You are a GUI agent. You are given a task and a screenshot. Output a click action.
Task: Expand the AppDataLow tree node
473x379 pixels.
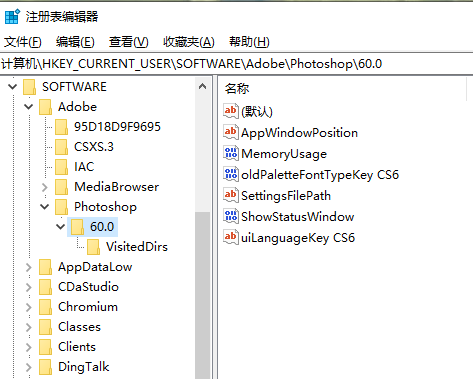click(x=29, y=267)
